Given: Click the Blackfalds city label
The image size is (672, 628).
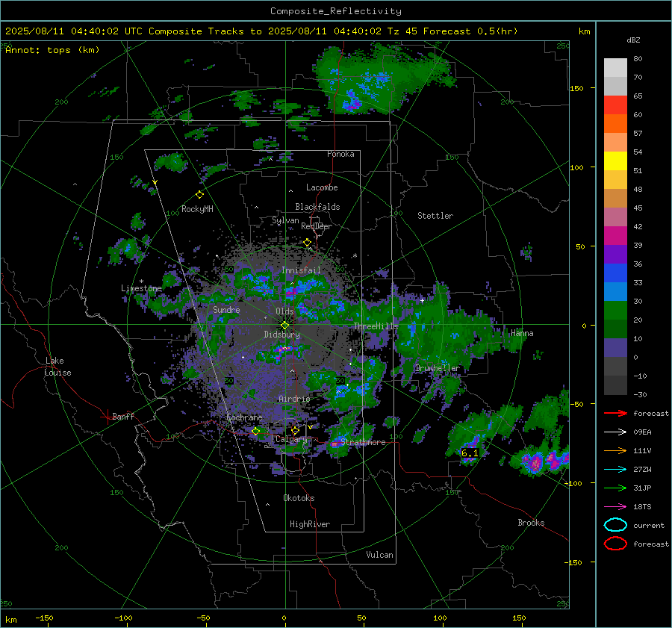Looking at the screenshot, I should (317, 207).
